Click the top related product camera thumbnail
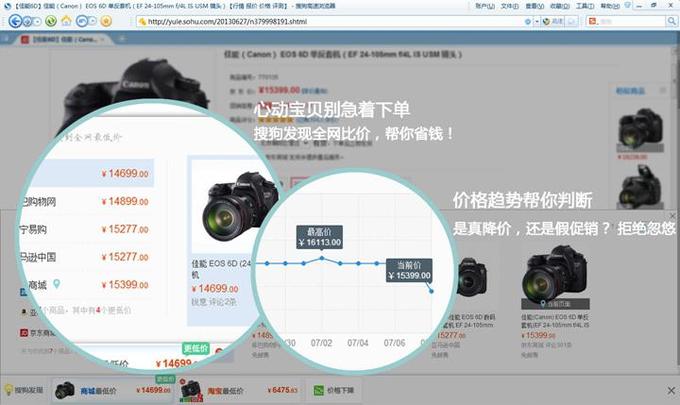Viewport: 680px width, 405px height. 641,129
